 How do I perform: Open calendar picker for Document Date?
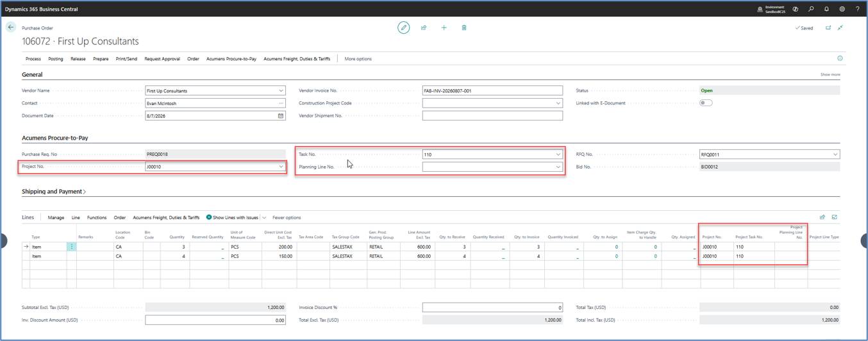[280, 116]
